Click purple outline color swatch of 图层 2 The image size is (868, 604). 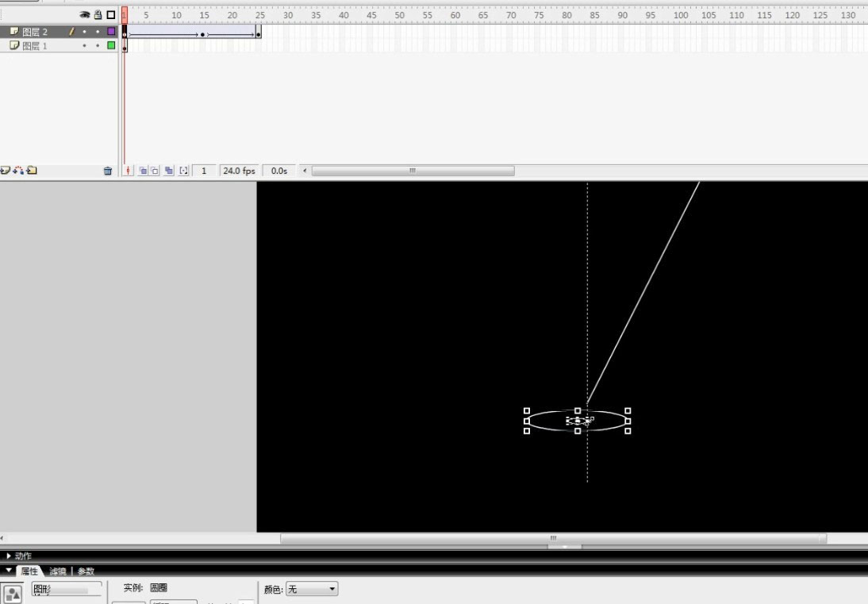click(x=111, y=32)
